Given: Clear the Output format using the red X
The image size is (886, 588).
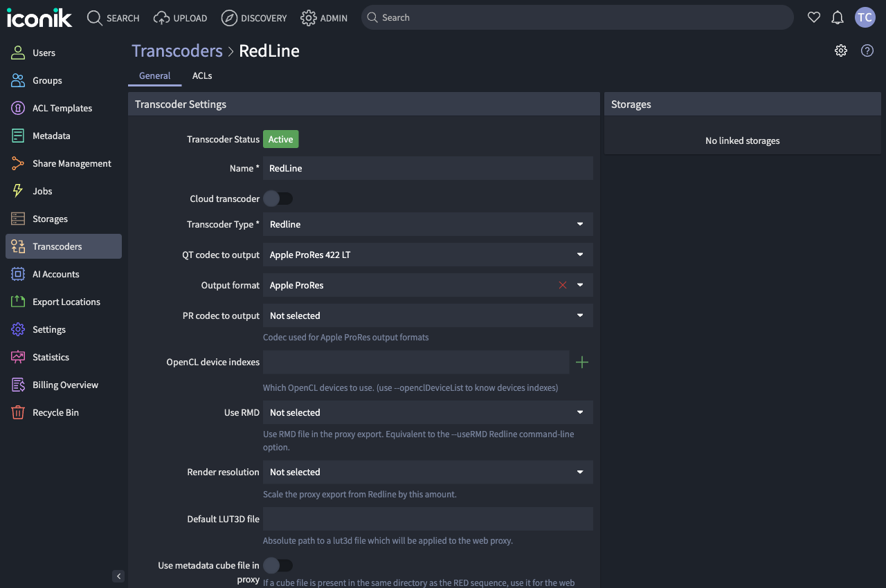Looking at the screenshot, I should tap(563, 284).
